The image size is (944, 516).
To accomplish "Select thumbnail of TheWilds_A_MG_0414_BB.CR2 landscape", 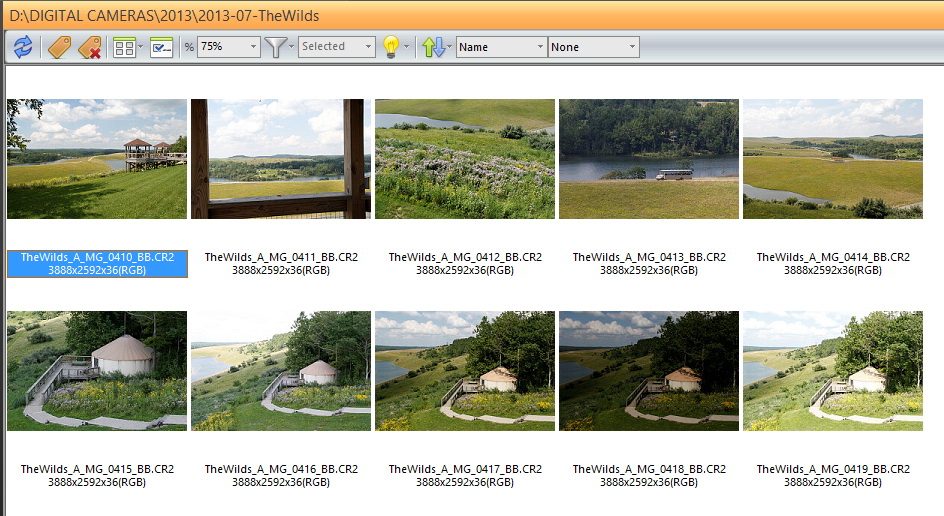I will click(833, 159).
